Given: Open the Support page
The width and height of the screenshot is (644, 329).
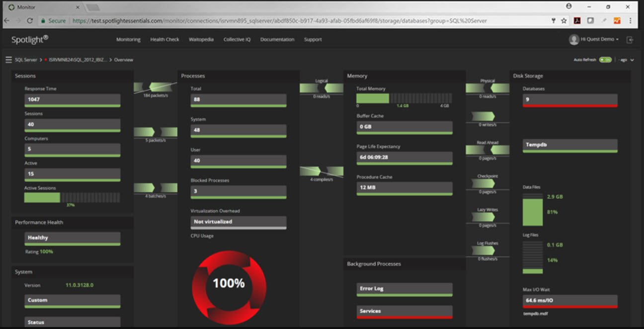Looking at the screenshot, I should click(x=313, y=40).
